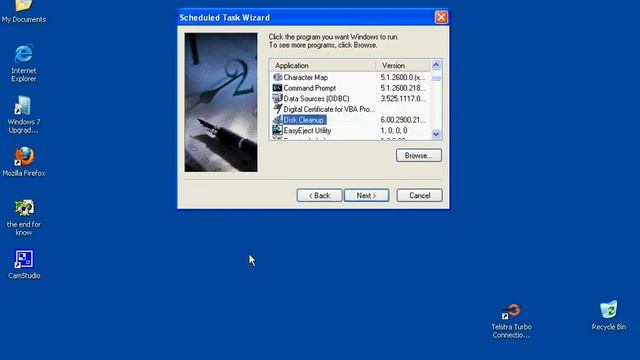Select the Internet Explorer desktop icon
This screenshot has height=360, width=640.
[x=24, y=63]
